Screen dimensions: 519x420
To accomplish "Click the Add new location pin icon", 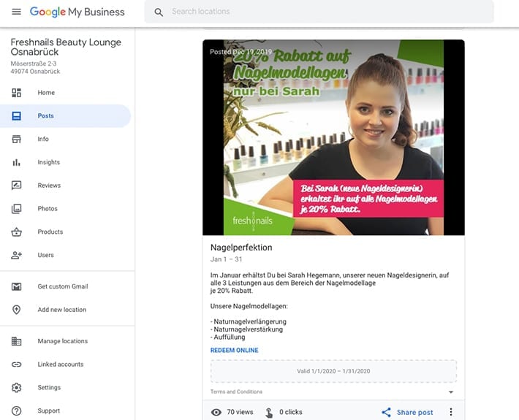I will (x=16, y=310).
